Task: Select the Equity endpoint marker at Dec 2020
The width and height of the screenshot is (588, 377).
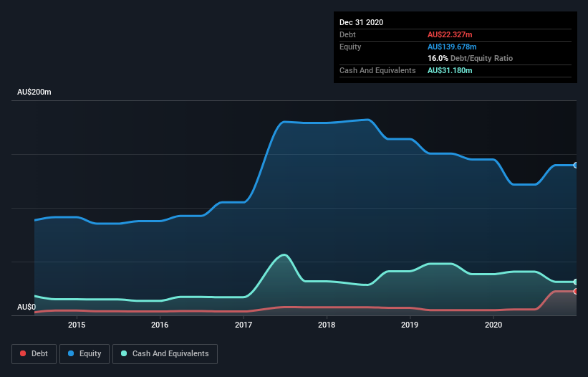Action: click(x=576, y=165)
